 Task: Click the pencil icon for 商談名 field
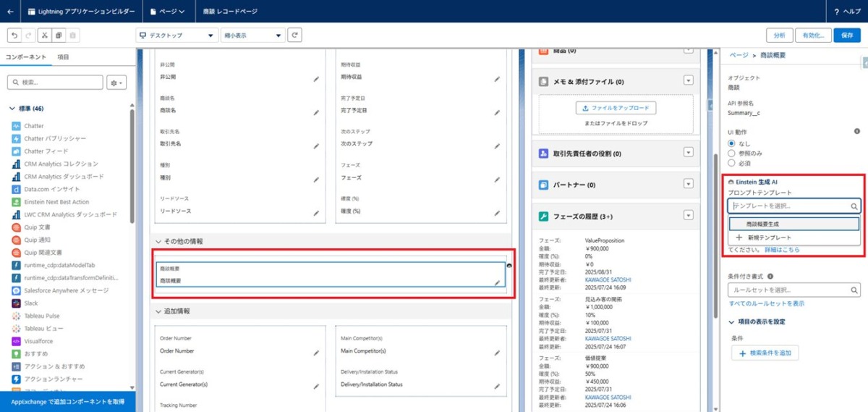pyautogui.click(x=316, y=112)
